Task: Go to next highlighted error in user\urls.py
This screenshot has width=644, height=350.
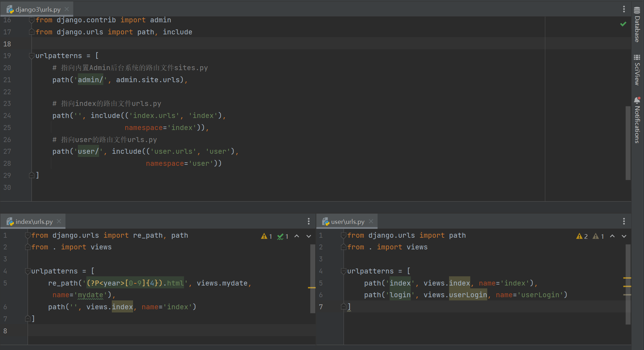Action: pyautogui.click(x=624, y=236)
